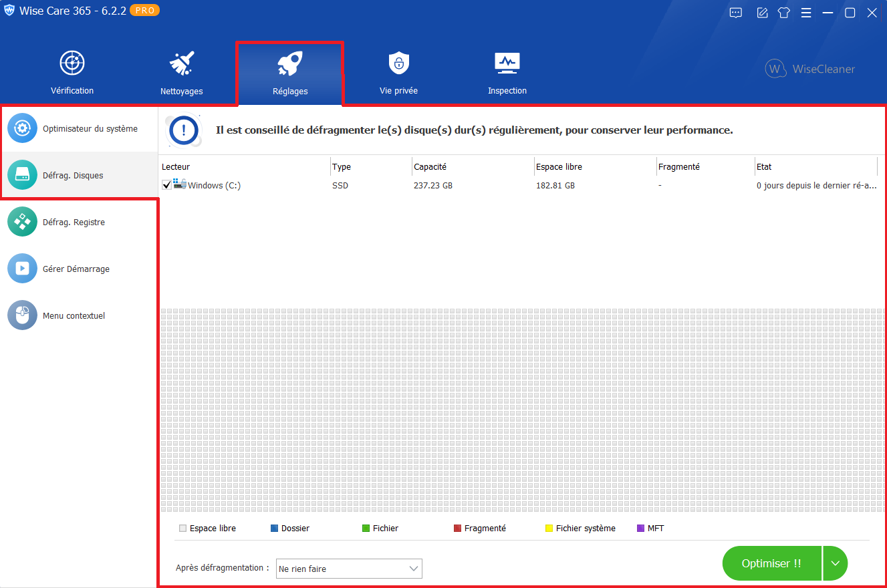Click the Menu contextuel mouse icon
This screenshot has width=887, height=588.
[x=23, y=315]
